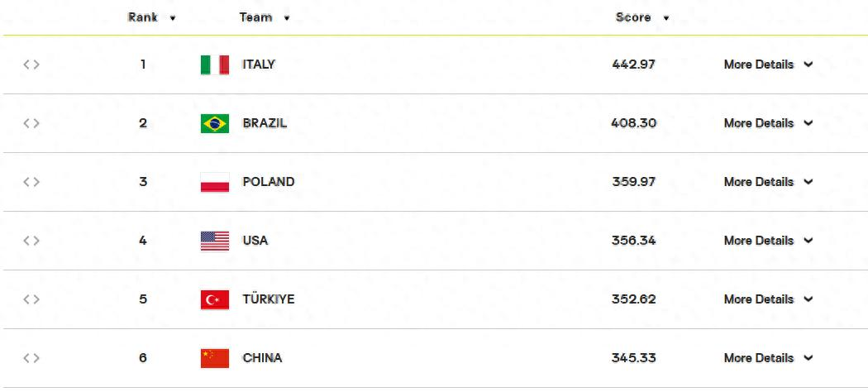Click the Italy flag icon
The image size is (868, 392).
point(215,65)
